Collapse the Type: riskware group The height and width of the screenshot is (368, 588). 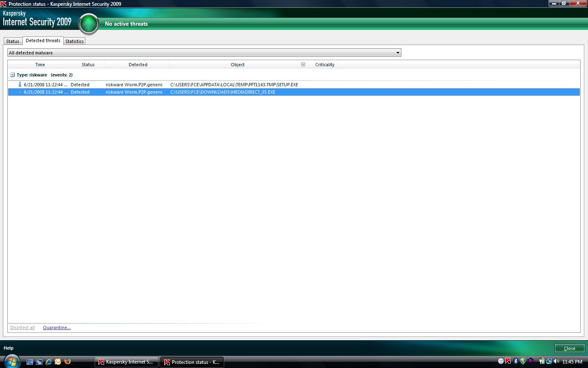tap(12, 75)
